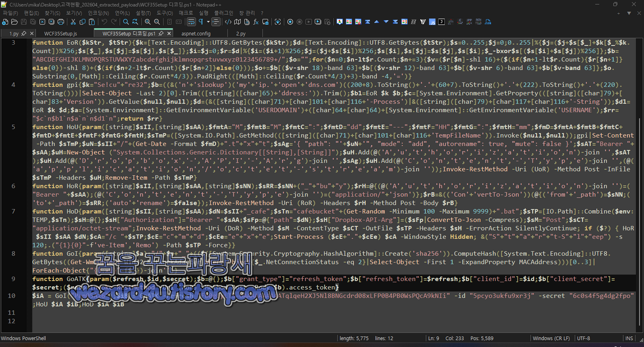This screenshot has height=347, width=644.
Task: Close the 1.py tab
Action: point(32,34)
